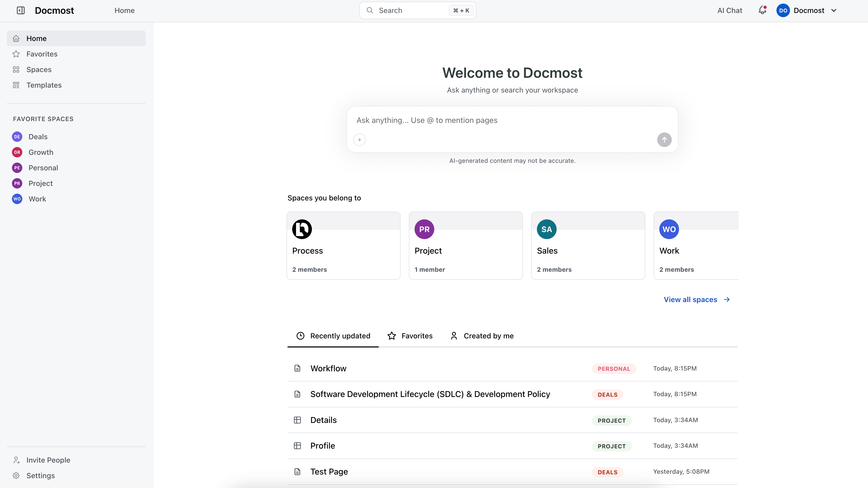868x488 pixels.
Task: Click the plus attach icon in AI prompt
Action: 360,140
